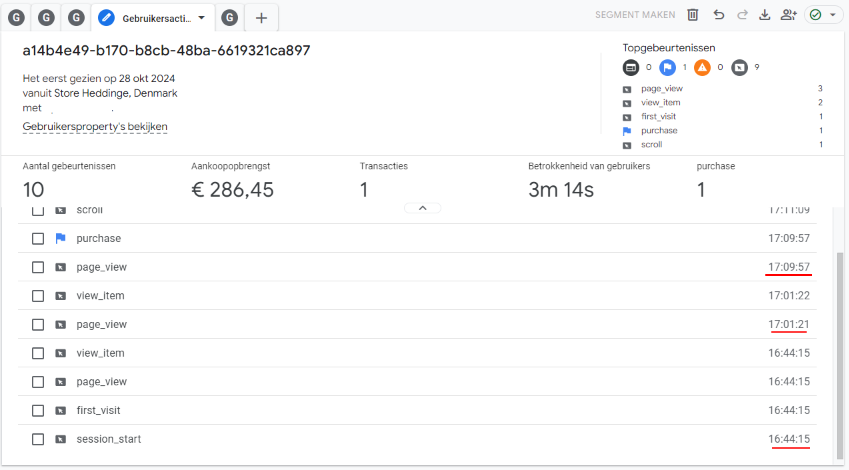The height and width of the screenshot is (470, 849).
Task: Select the first_visit event checkbox
Action: pos(38,410)
